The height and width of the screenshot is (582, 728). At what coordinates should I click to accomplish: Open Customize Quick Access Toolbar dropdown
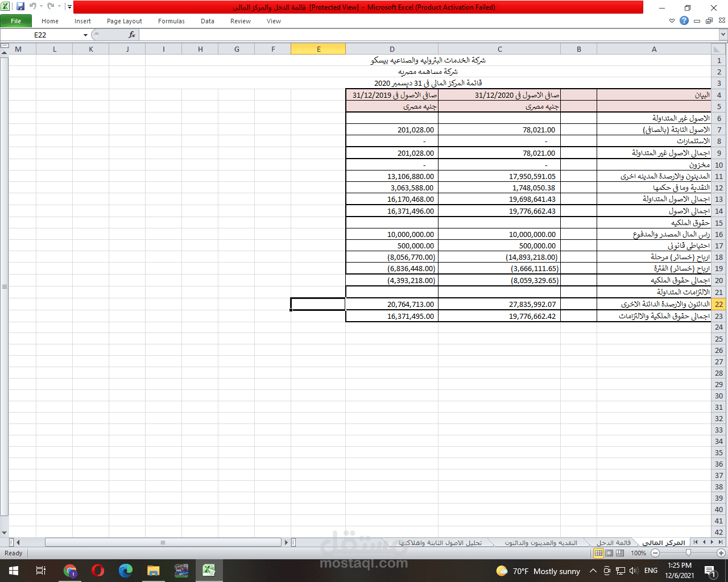[x=69, y=7]
